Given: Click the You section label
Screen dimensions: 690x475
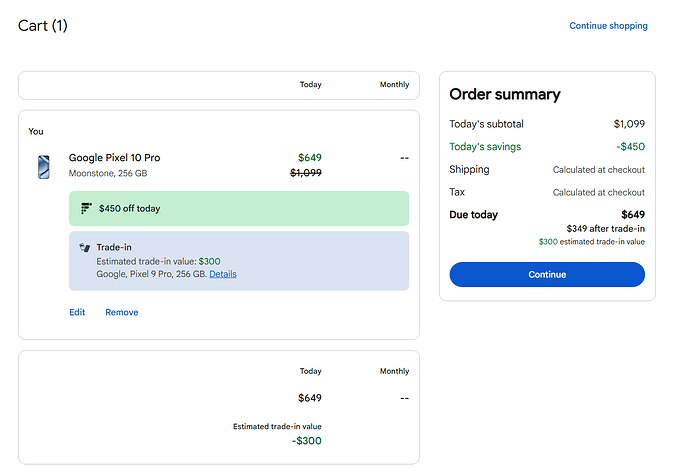Looking at the screenshot, I should (36, 131).
